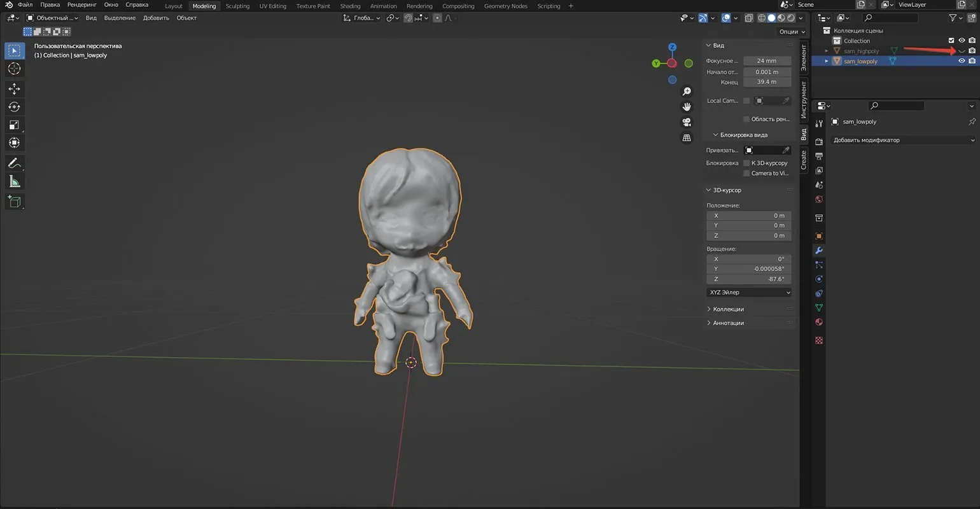Image resolution: width=980 pixels, height=509 pixels.
Task: Select the 3D Cursor tool
Action: pyautogui.click(x=14, y=69)
